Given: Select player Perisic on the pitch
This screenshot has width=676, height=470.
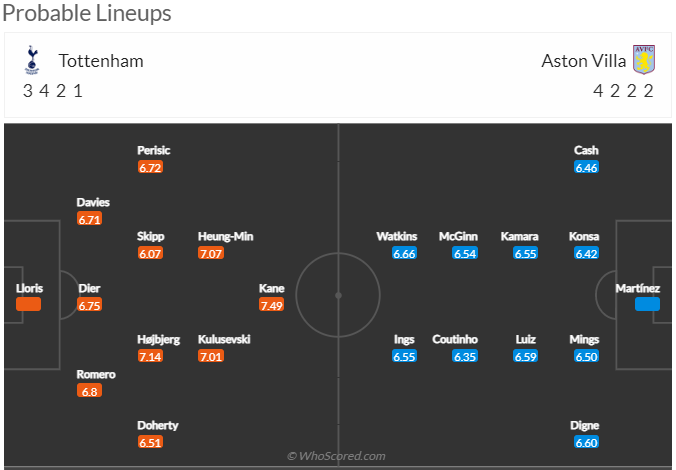Looking at the screenshot, I should [153, 150].
